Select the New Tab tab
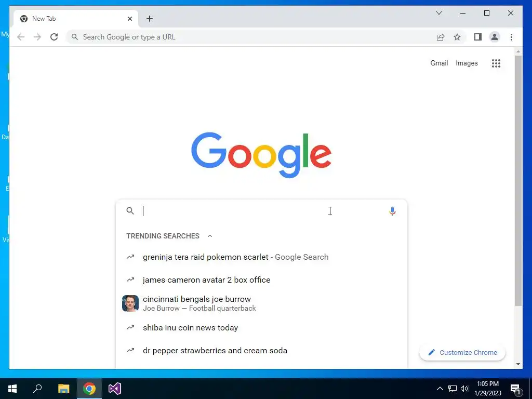Screen dimensions: 532x399 (76, 19)
